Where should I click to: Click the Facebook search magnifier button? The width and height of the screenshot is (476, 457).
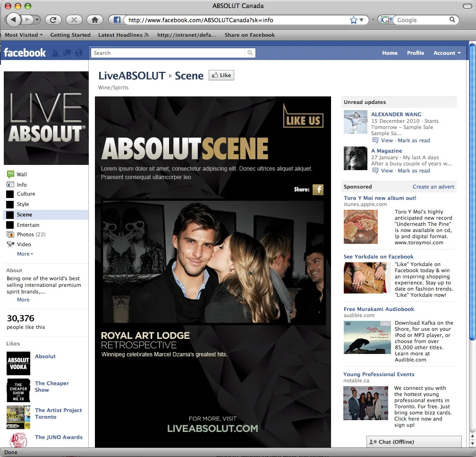coord(250,53)
